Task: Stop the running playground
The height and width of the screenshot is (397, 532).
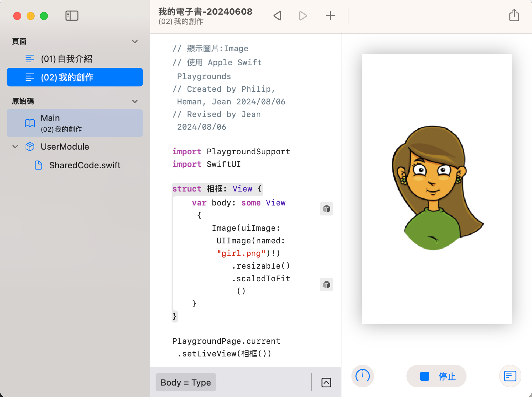Action: click(x=436, y=376)
